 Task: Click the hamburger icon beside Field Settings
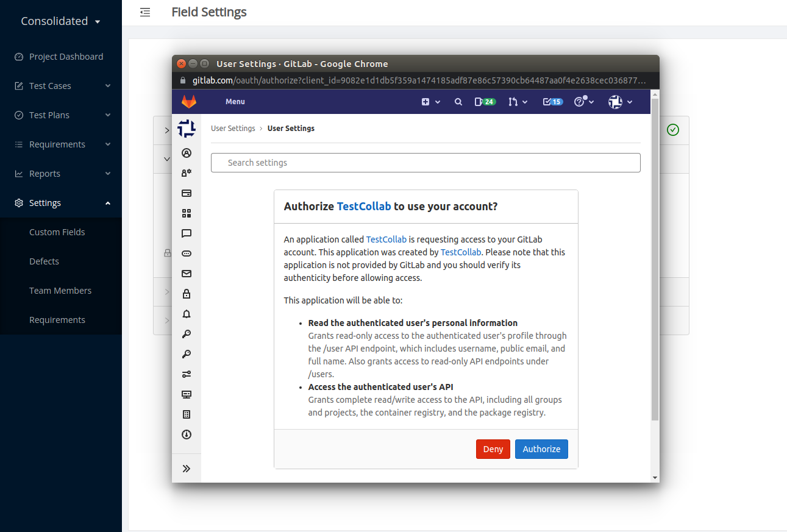point(145,12)
